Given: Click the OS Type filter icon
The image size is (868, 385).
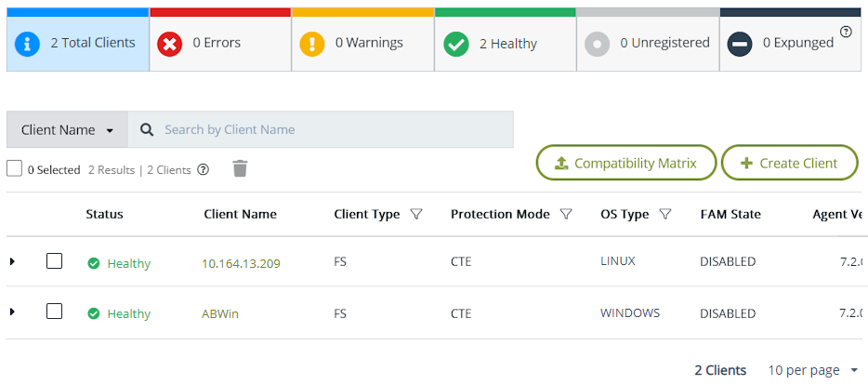Looking at the screenshot, I should click(665, 214).
